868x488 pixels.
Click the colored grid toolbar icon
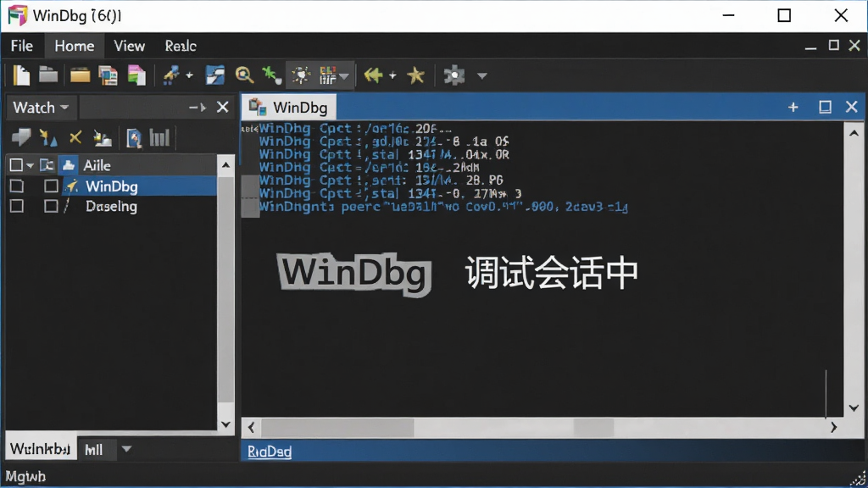click(328, 75)
